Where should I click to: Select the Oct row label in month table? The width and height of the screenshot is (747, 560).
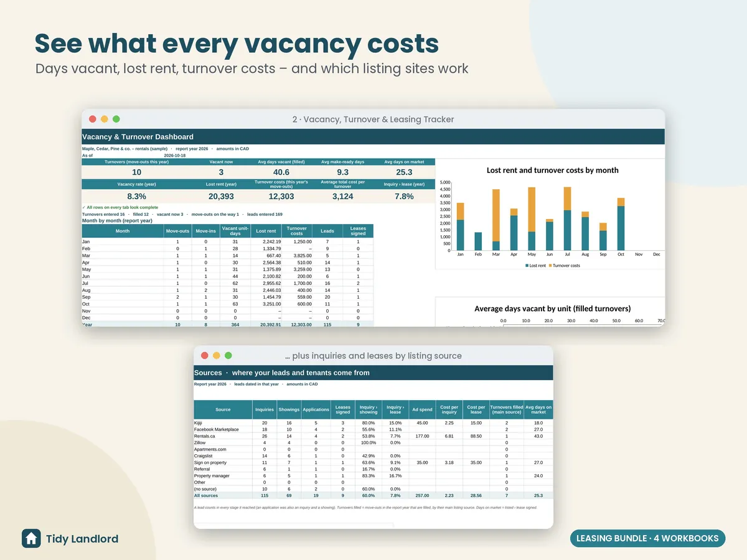coord(86,304)
